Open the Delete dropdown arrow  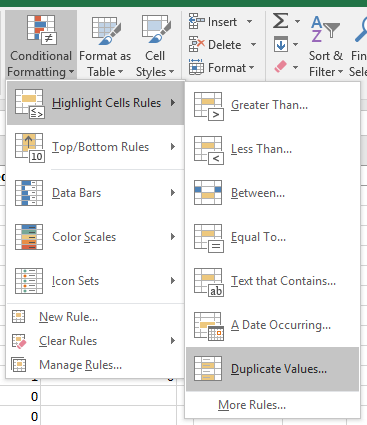tap(253, 45)
